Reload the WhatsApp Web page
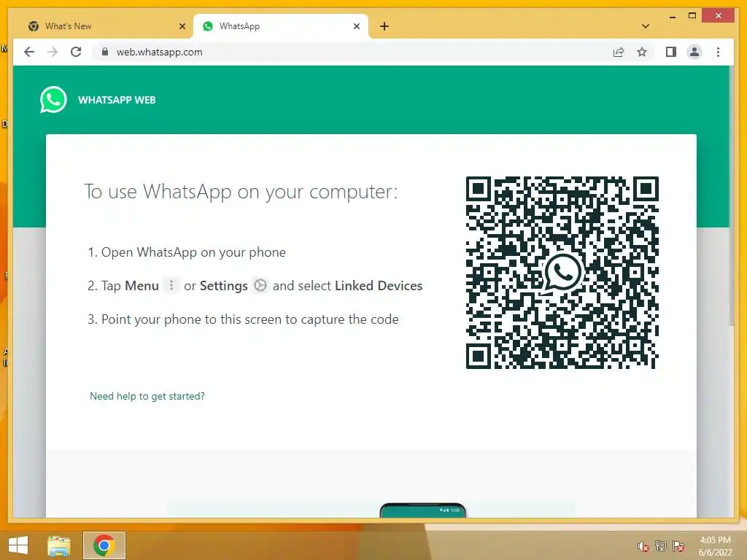The width and height of the screenshot is (747, 560). point(76,52)
